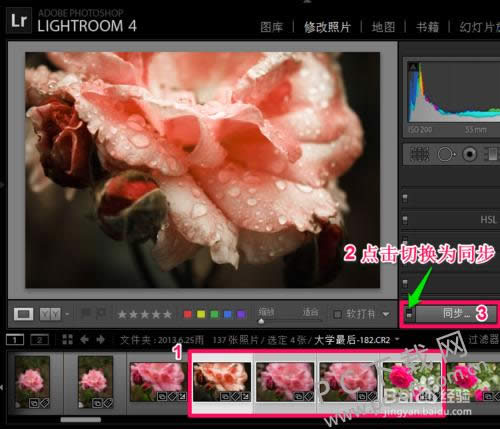Screen dimensions: 500x429
Task: Select the crop overlay tool
Action: pos(420,155)
